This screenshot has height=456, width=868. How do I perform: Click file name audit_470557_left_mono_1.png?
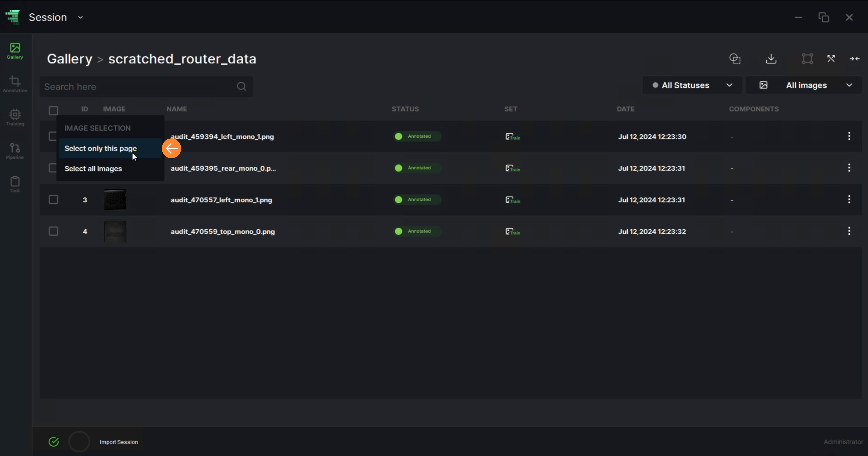point(221,200)
